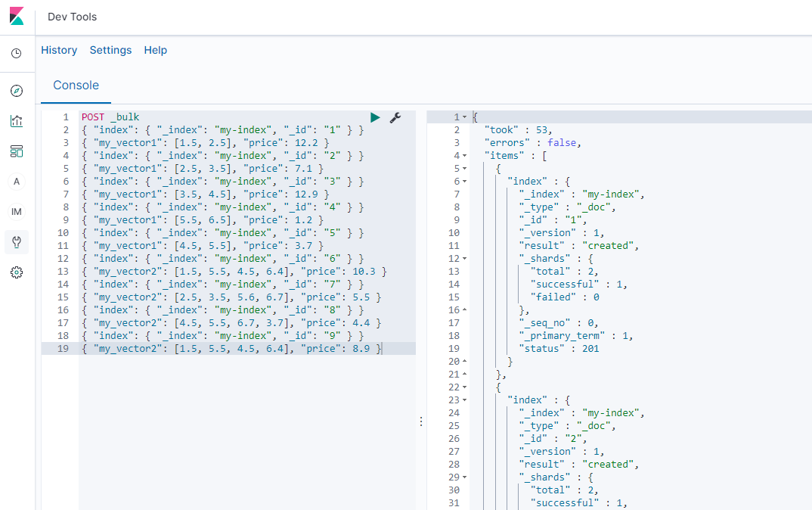Open Discover compass icon in sidebar

17,91
